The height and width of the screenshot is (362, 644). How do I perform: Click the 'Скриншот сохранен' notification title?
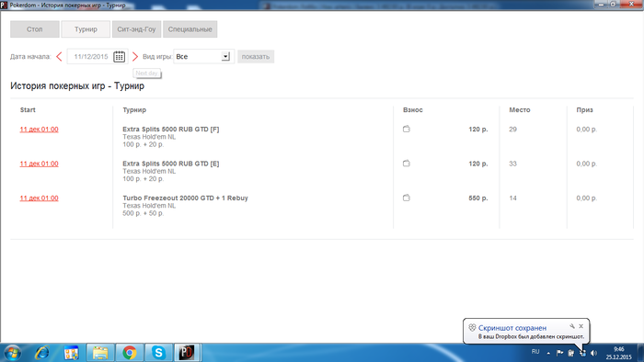[x=512, y=328]
